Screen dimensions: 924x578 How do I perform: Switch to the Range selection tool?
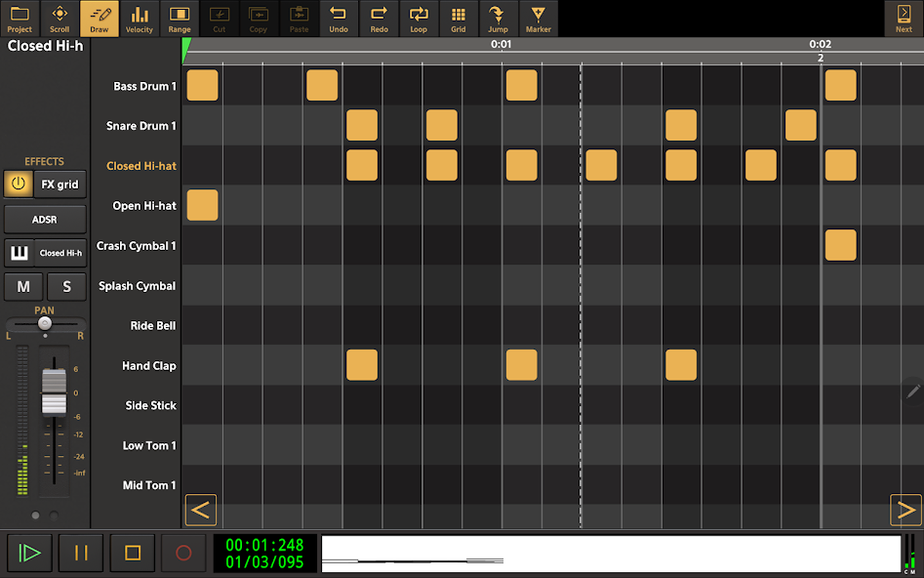(179, 19)
